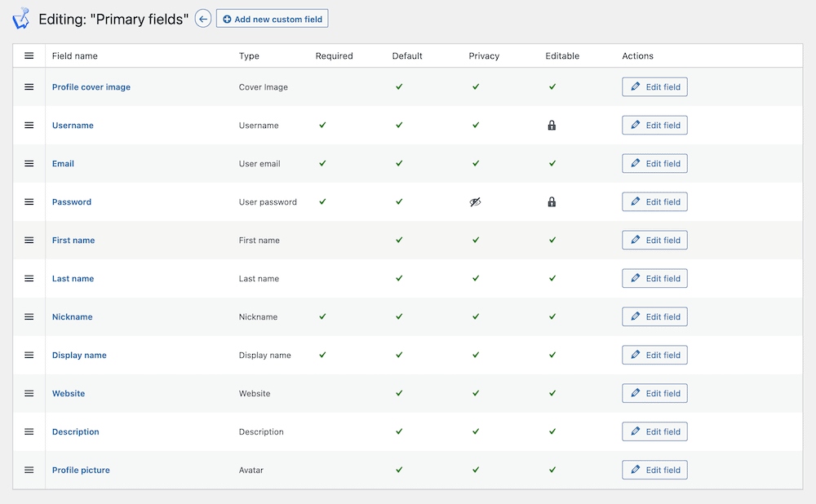Viewport: 816px width, 504px height.
Task: Open Edit field for Description
Action: point(654,431)
